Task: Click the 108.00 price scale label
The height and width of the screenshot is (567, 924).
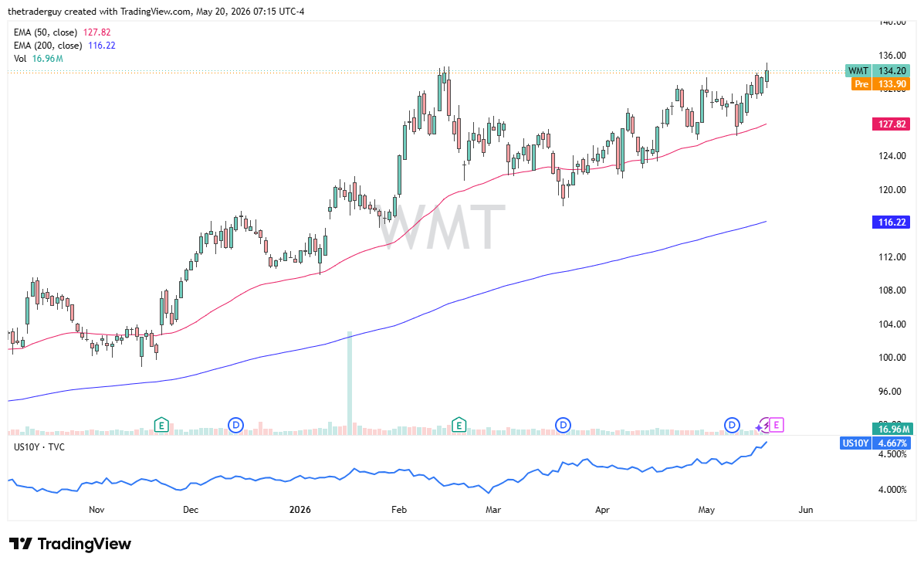Action: 892,290
